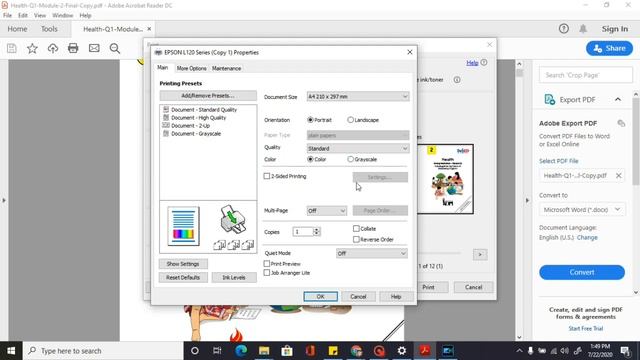Click the star bookmark icon in toolbar
Screen dimensions: 640x360
32,48
